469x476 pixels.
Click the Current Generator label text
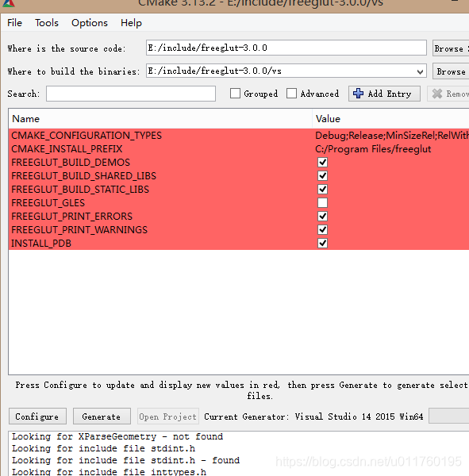313,416
